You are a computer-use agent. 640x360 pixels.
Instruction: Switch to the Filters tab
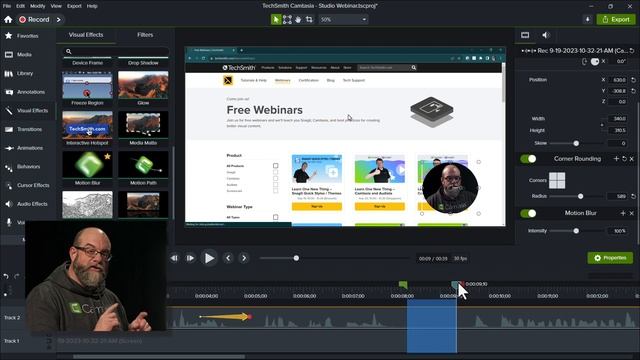(x=145, y=35)
